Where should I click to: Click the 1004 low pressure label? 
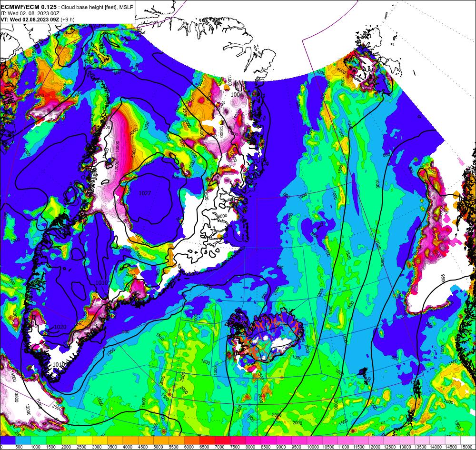click(x=237, y=95)
